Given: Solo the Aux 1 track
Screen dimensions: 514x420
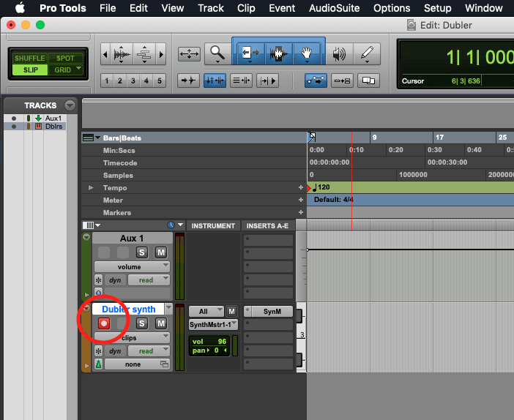Looking at the screenshot, I should pos(141,252).
